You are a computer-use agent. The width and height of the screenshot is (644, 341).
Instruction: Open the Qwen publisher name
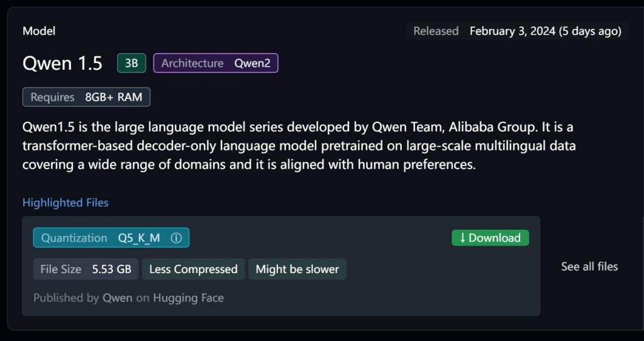click(118, 298)
